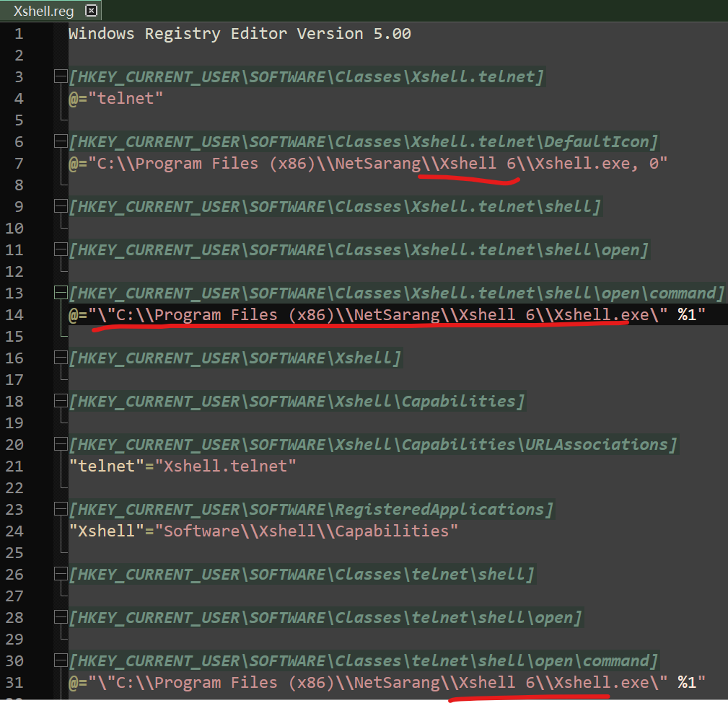This screenshot has width=728, height=703.
Task: Click the 'Windows Registry Editor Version 5.00' header line
Action: click(240, 33)
